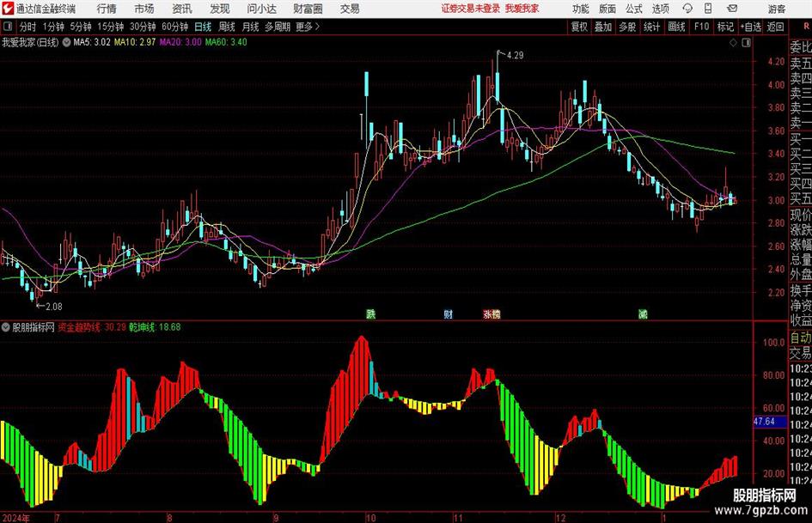Screen dimensions: 812x523
Task: Switch to the 30分钟 period tab
Action: (x=143, y=27)
